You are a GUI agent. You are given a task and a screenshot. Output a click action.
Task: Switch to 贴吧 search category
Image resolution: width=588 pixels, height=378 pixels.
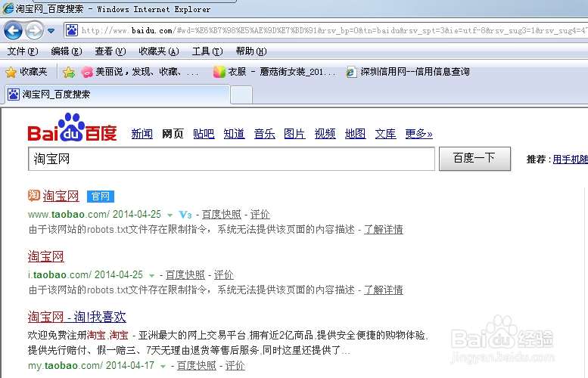(x=204, y=134)
